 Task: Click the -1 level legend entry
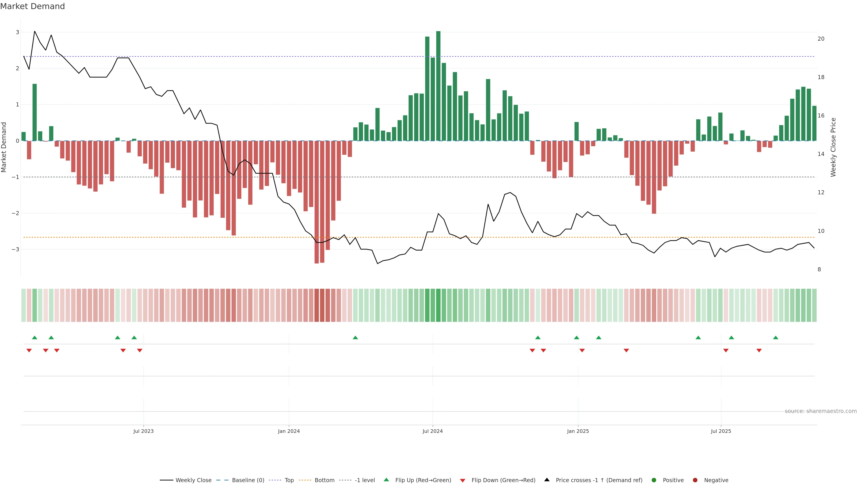[365, 480]
